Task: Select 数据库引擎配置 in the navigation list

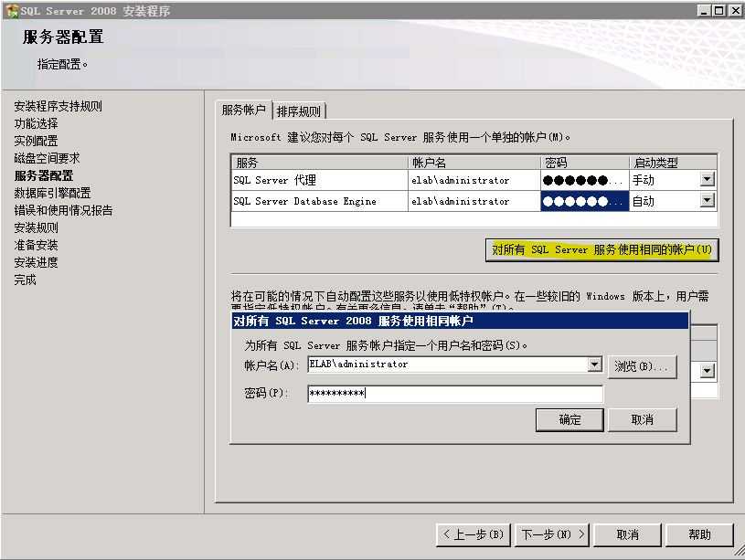Action: (51, 192)
